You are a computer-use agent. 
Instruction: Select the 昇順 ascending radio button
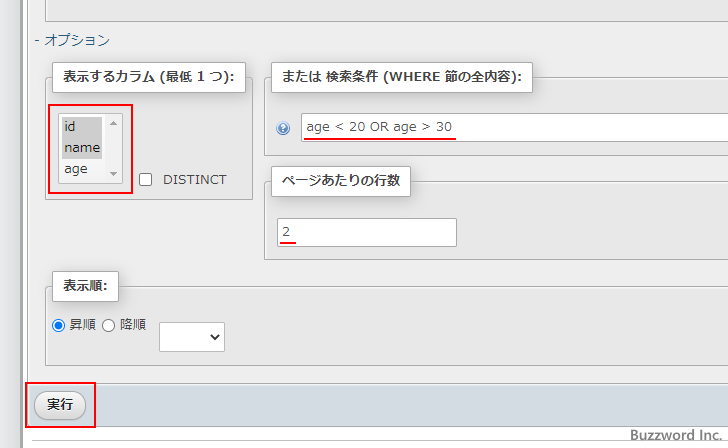click(x=58, y=325)
